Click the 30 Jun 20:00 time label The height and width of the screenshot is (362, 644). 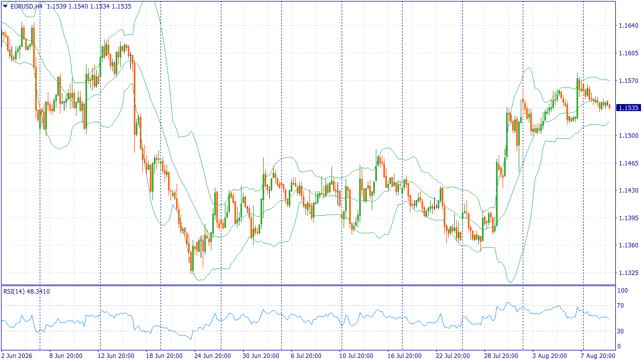(260, 356)
